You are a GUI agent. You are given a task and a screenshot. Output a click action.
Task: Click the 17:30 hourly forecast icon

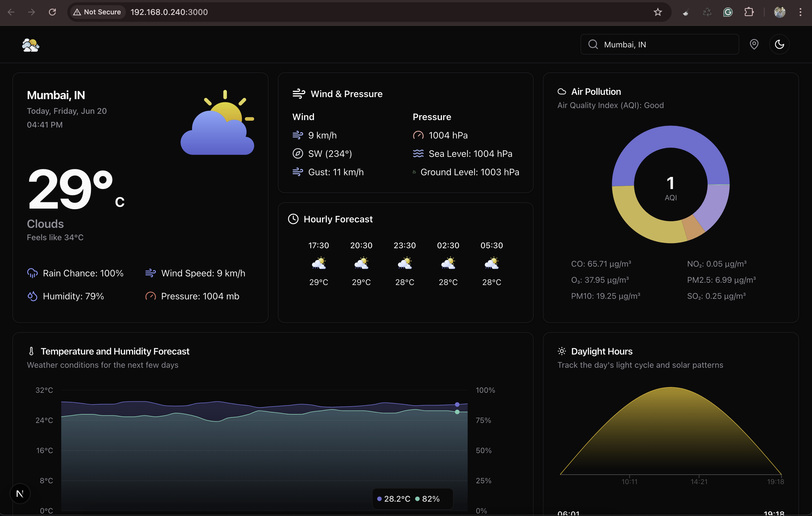pyautogui.click(x=319, y=263)
